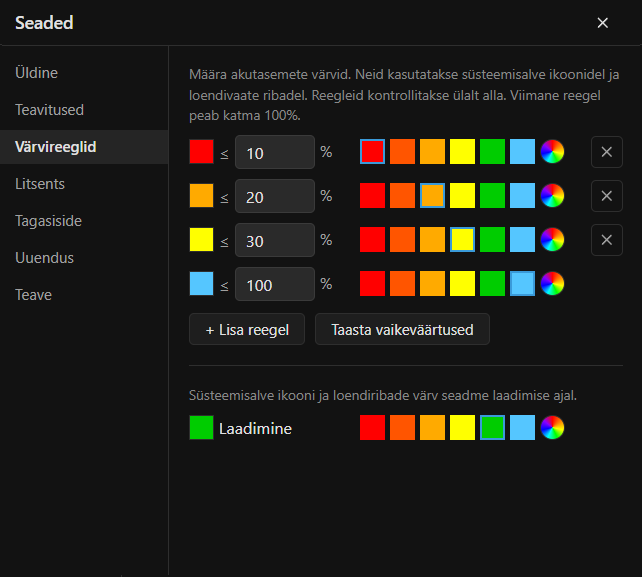
Task: Edit the 100 percent threshold field
Action: [275, 284]
